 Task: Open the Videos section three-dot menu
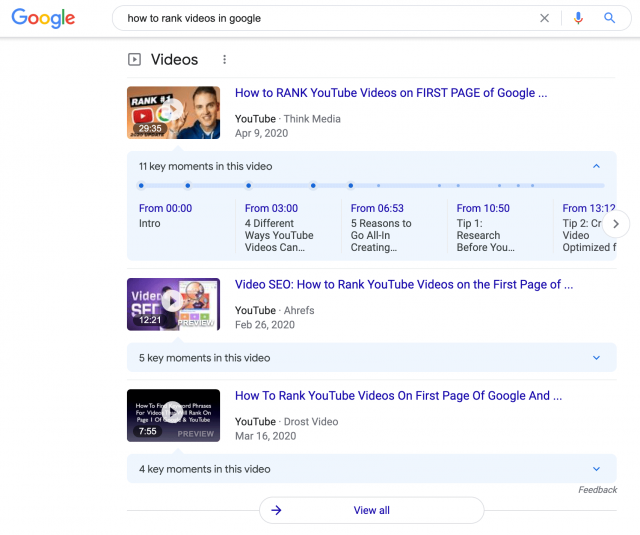click(224, 60)
